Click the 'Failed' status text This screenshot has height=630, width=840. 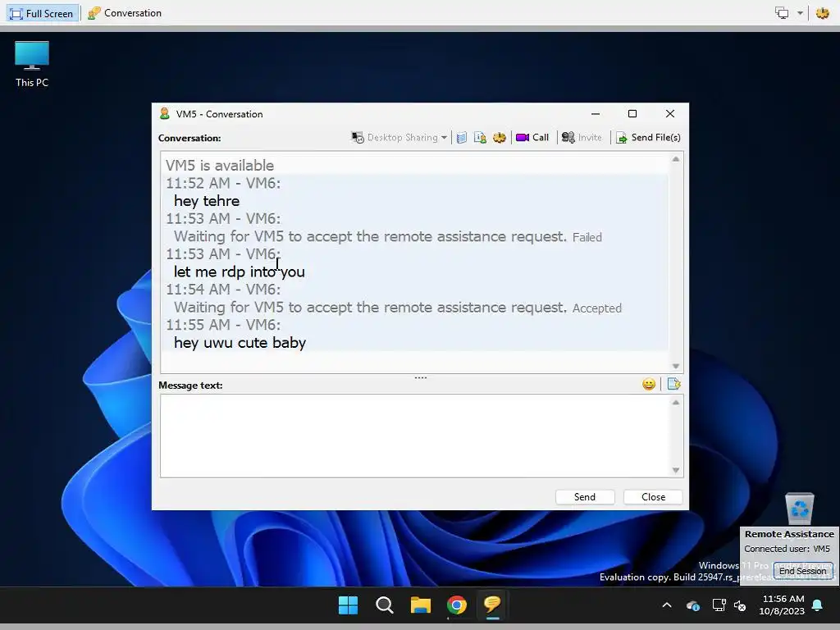coord(587,237)
